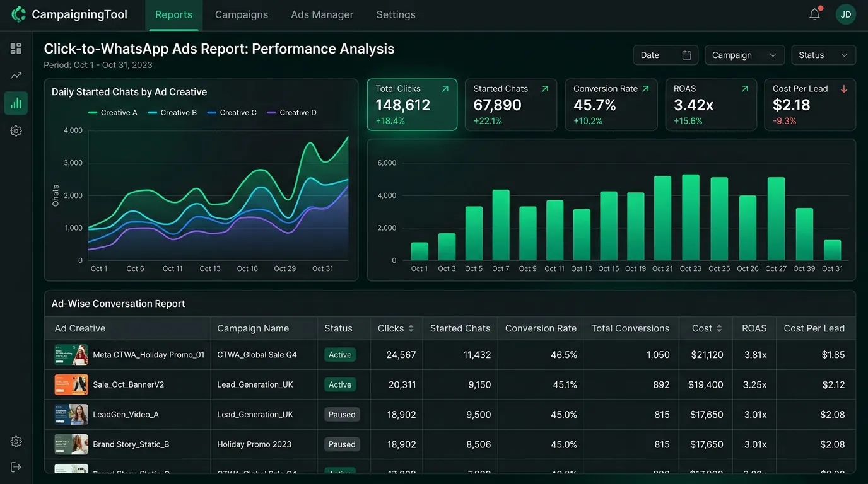The width and height of the screenshot is (868, 484).
Task: Open the dashboard grid icon in sidebar
Action: click(x=16, y=49)
